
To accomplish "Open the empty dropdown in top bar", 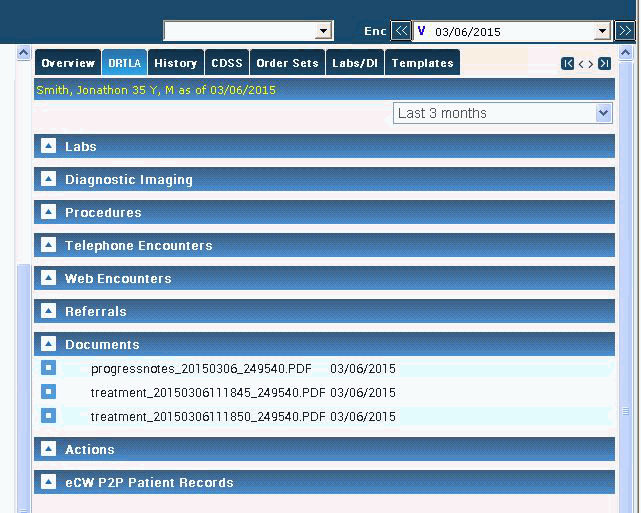I will [x=322, y=31].
